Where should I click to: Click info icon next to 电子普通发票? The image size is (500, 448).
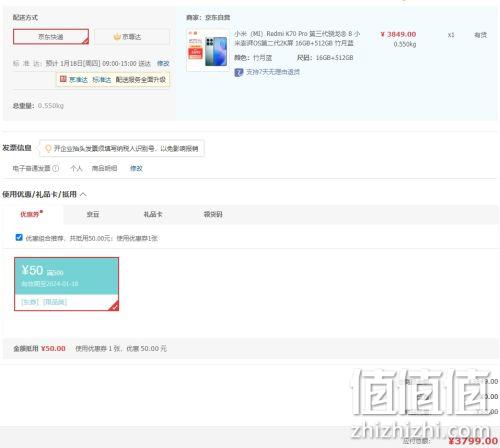pos(56,168)
